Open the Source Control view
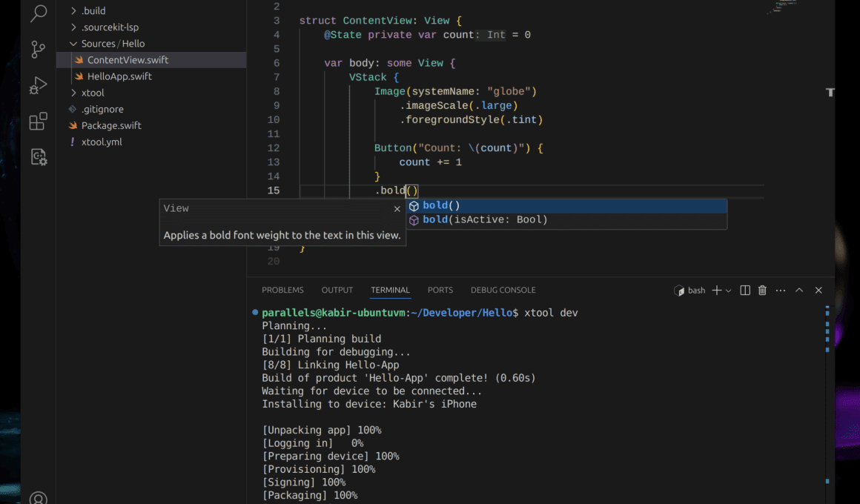 [x=39, y=50]
